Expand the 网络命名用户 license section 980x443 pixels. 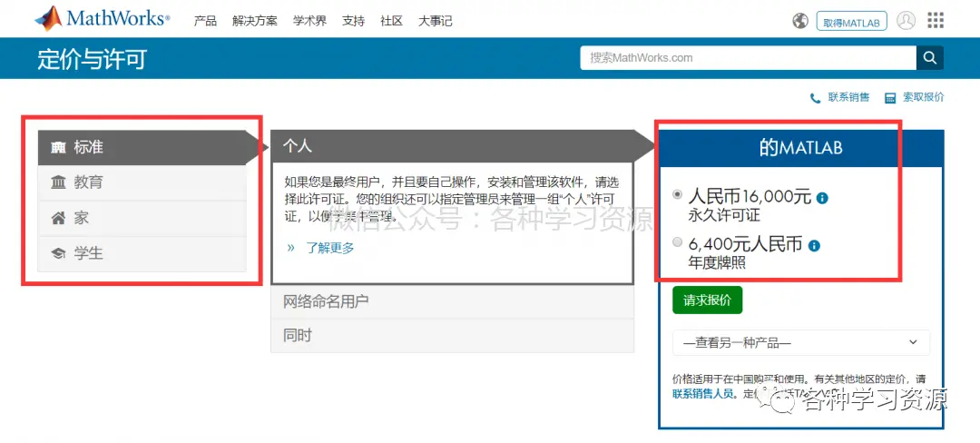453,301
